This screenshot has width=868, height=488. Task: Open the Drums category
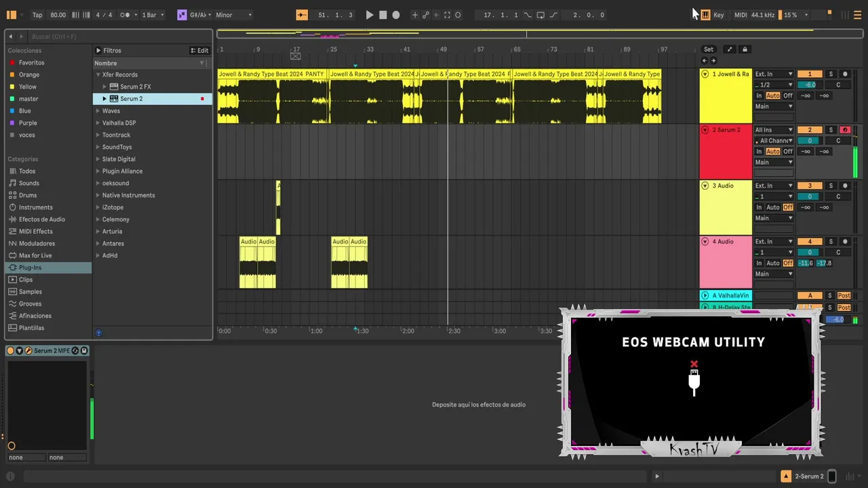(28, 195)
